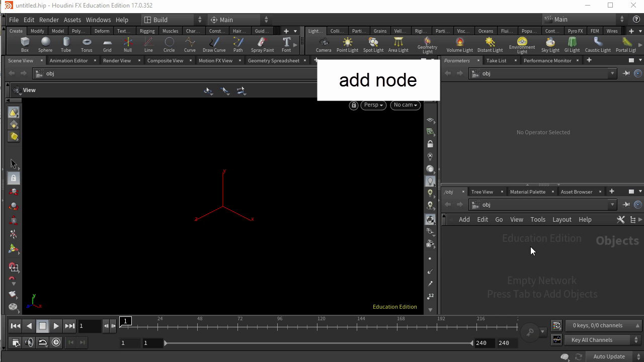Click the Torus shelf tool
This screenshot has height=362, width=644.
click(x=87, y=44)
